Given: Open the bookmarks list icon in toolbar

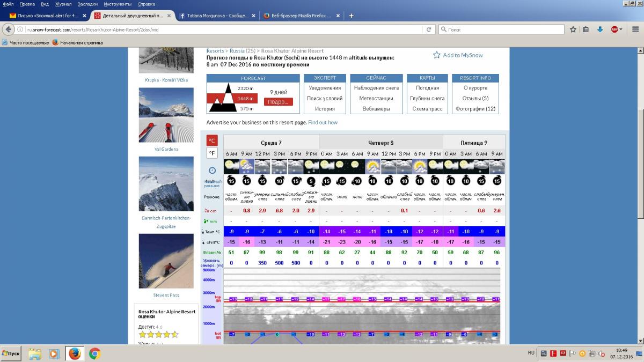Looking at the screenshot, I should 586,29.
